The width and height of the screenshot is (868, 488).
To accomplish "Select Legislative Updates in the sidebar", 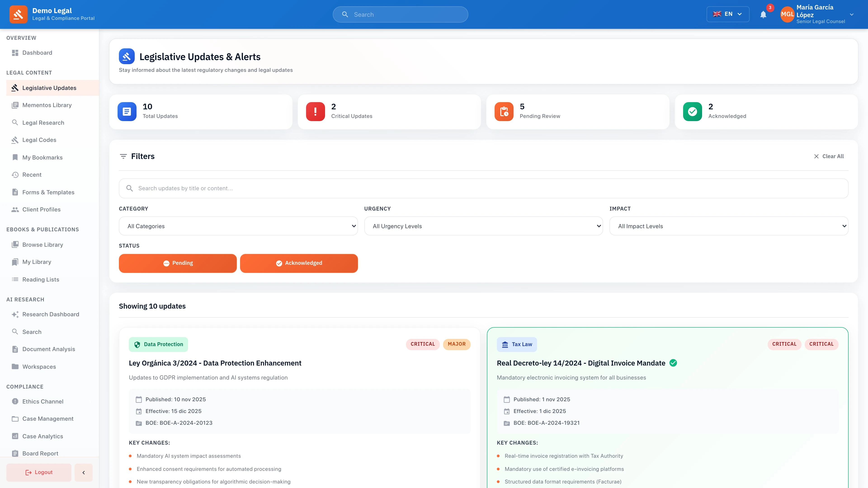I will (x=49, y=88).
